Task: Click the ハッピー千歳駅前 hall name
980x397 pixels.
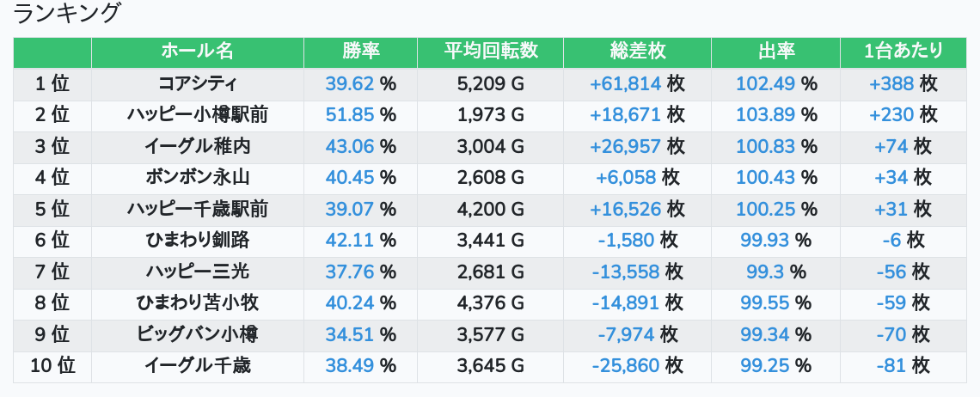Action: coord(197,209)
